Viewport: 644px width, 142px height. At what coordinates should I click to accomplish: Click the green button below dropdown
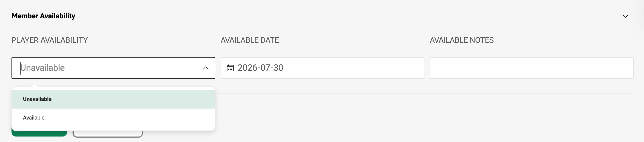tap(39, 134)
